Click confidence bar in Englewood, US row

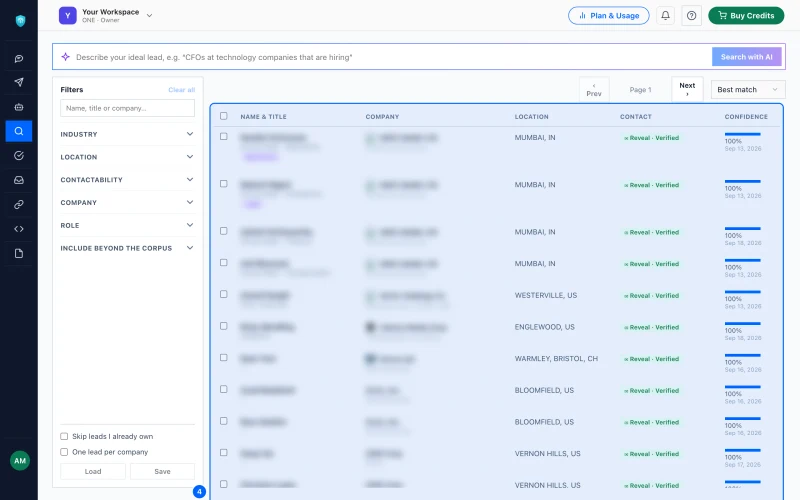point(742,323)
